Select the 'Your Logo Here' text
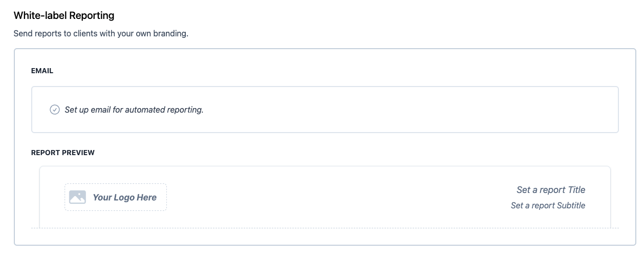The height and width of the screenshot is (257, 644). pos(124,197)
